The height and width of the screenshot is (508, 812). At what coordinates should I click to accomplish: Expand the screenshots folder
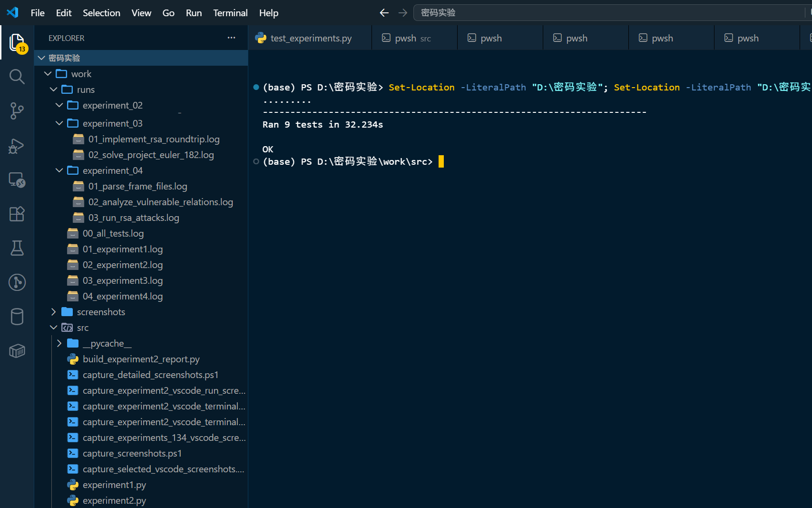tap(53, 312)
